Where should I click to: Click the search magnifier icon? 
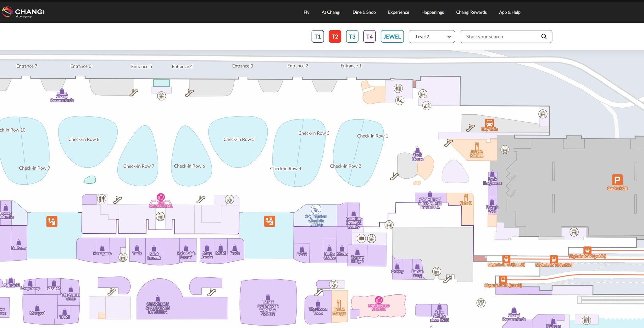coord(544,36)
